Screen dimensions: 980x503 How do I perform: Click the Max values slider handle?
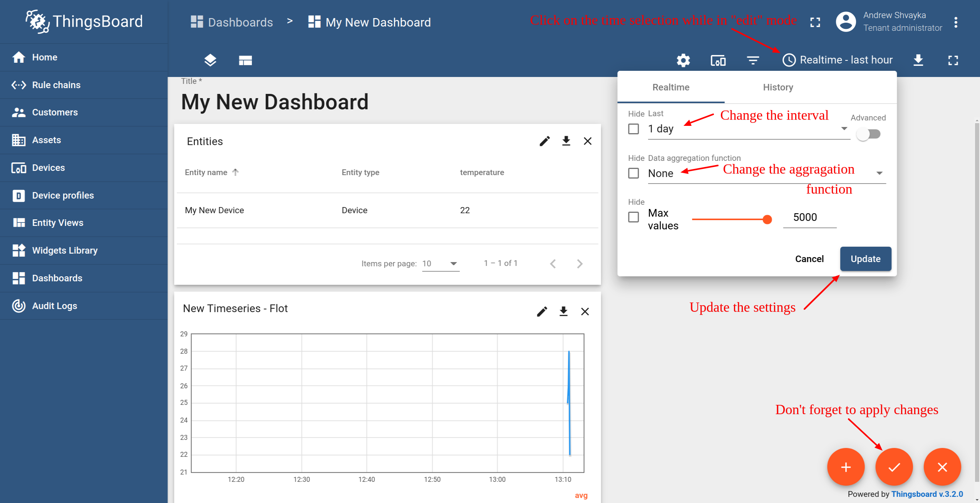coord(767,219)
